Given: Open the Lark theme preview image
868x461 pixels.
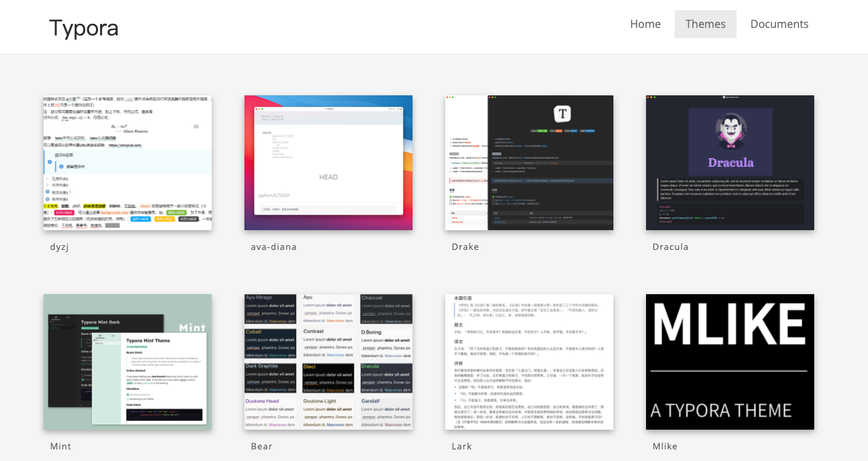Looking at the screenshot, I should (x=529, y=362).
